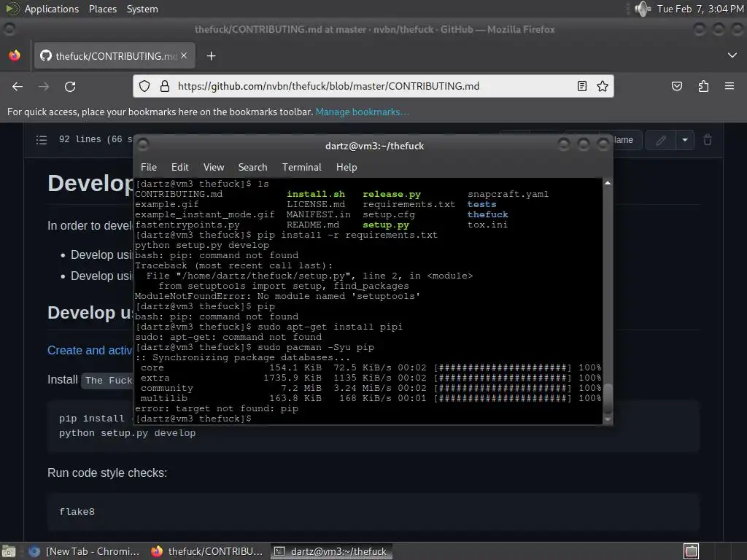Open the Places menu
The height and width of the screenshot is (560, 747).
[103, 9]
